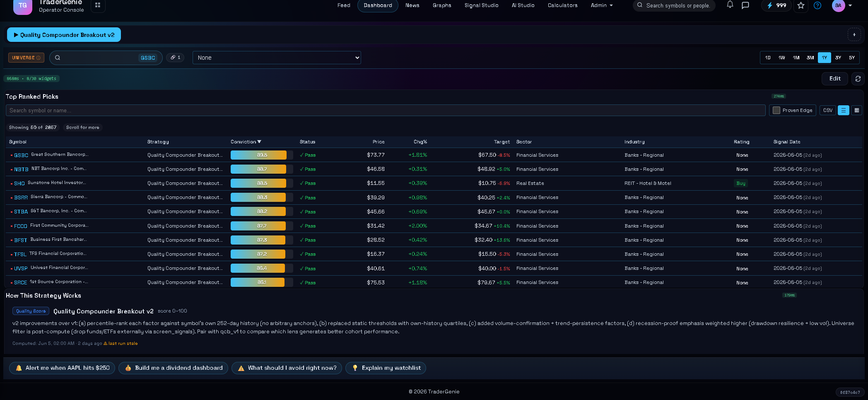Click the symbol search magnifier icon
Viewport: 868px width, 400px height.
[58, 58]
